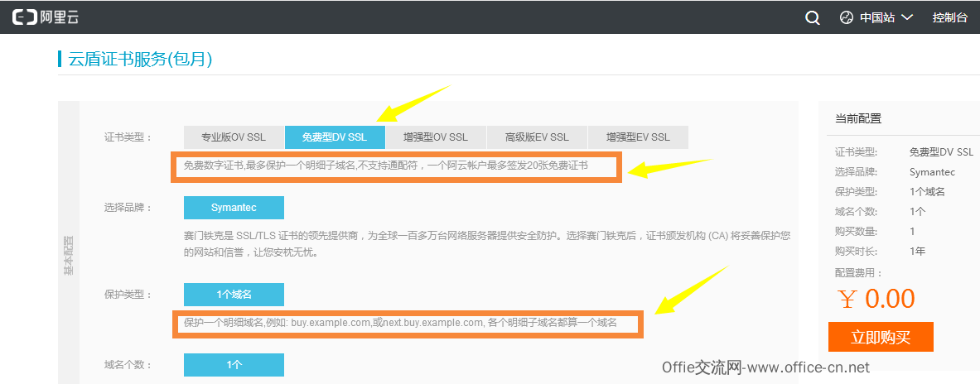Click the 选择品牌 label
Screen dimensions: 980x384
(128, 207)
